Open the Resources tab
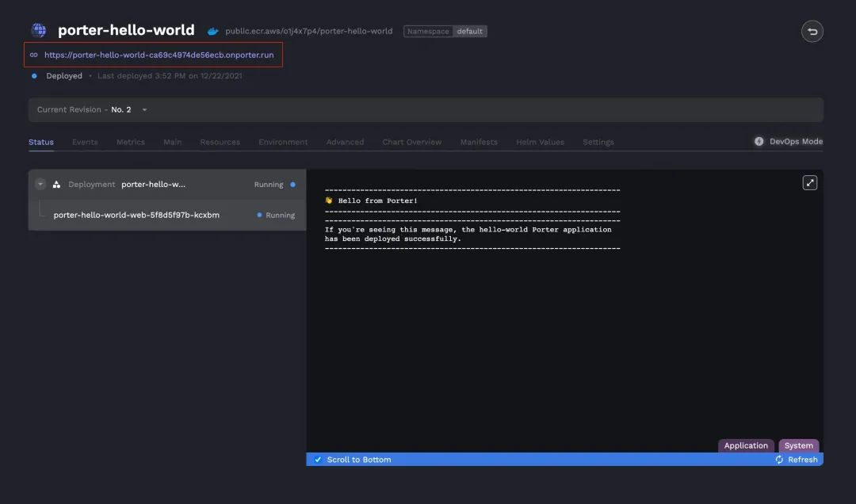This screenshot has height=504, width=856. tap(220, 142)
